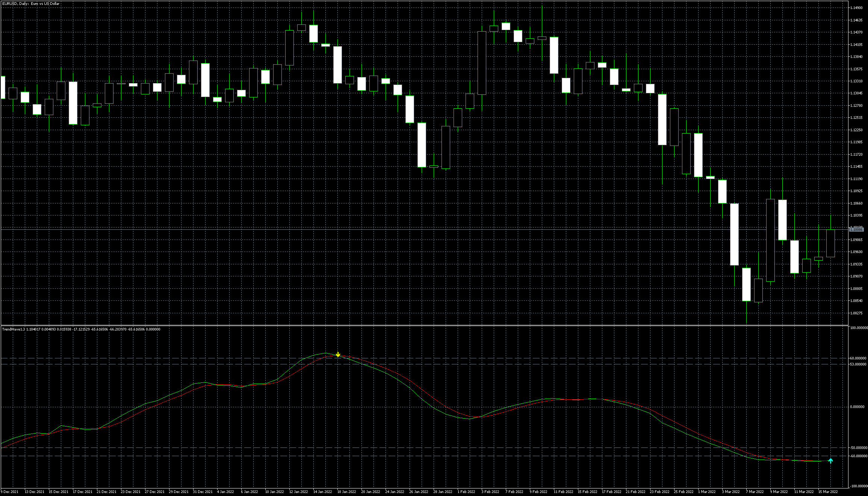
Task: Click the 1.13840 price axis label
Action: (856, 57)
